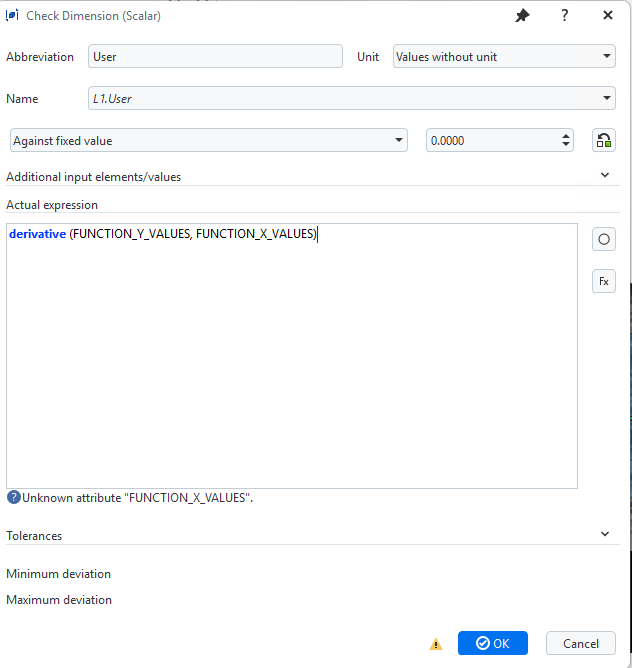Viewport: 632px width, 668px height.
Task: Pin the Check Dimension dialog
Action: pyautogui.click(x=522, y=16)
